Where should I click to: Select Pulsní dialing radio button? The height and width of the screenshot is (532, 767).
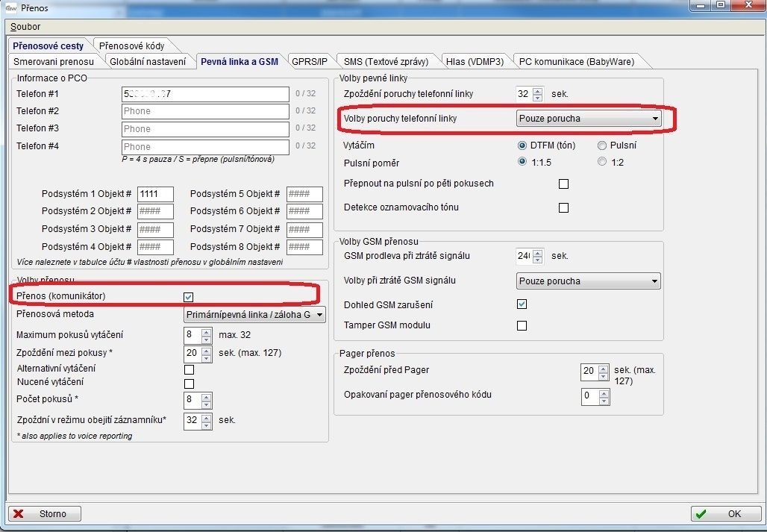point(602,145)
